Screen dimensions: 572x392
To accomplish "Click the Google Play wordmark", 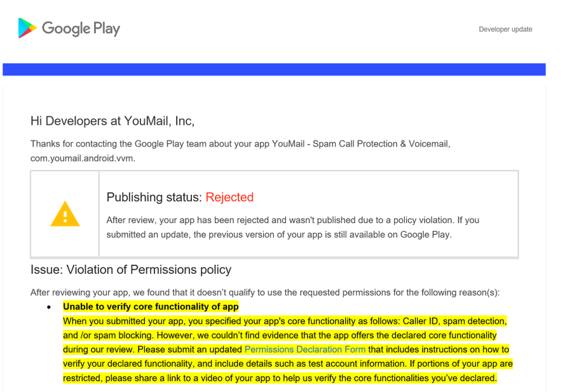I will click(81, 28).
